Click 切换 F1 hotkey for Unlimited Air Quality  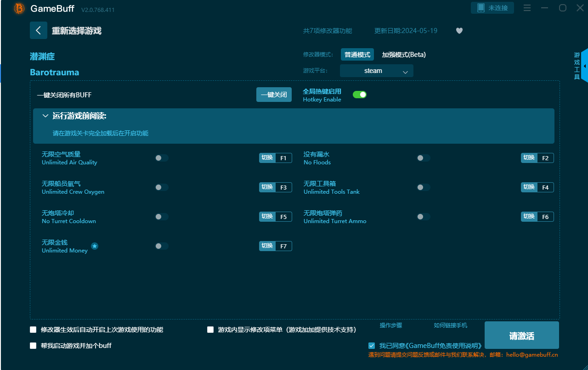(276, 158)
